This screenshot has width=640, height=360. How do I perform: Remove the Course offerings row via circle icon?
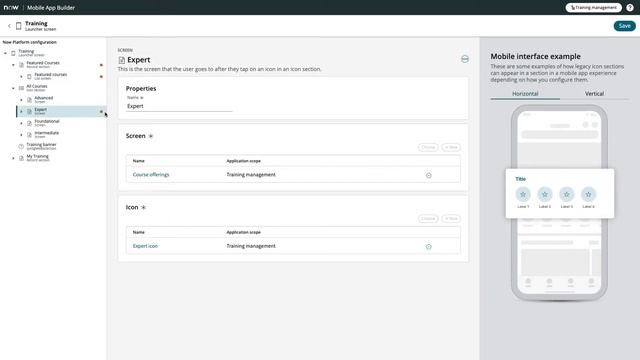point(429,175)
